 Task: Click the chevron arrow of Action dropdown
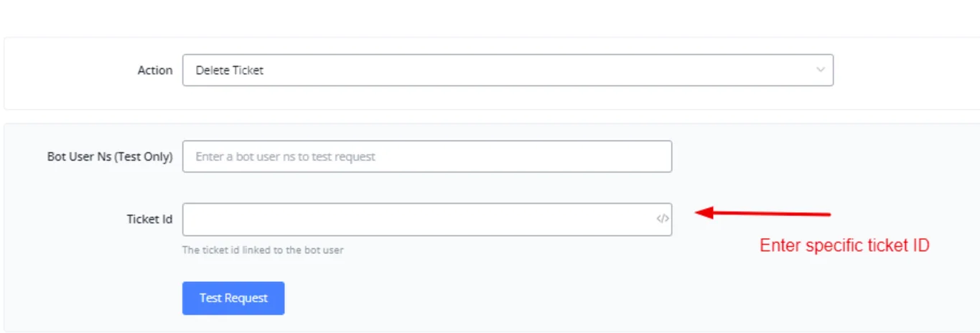coord(821,70)
